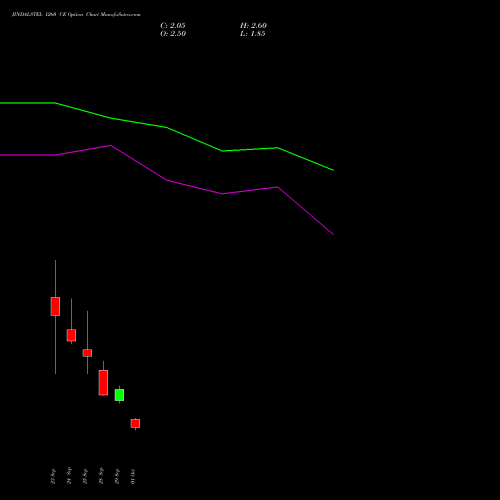Select the high value 'H: 2.60'
Screen dimensions: 500x500
pyautogui.click(x=253, y=26)
